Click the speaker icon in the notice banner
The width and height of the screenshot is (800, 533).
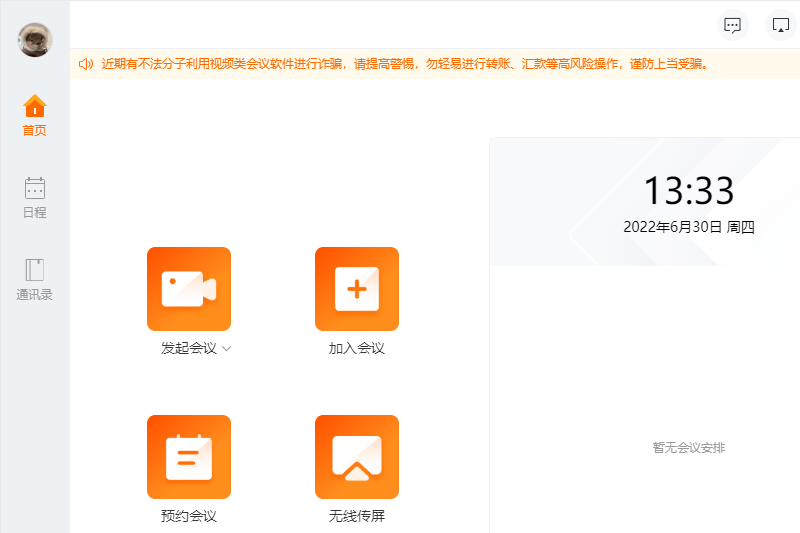[86, 64]
